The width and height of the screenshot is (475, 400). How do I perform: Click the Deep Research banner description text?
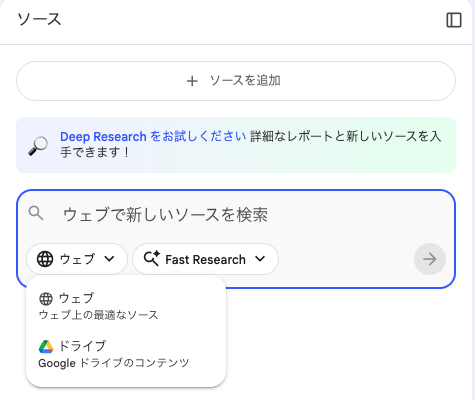coord(251,144)
